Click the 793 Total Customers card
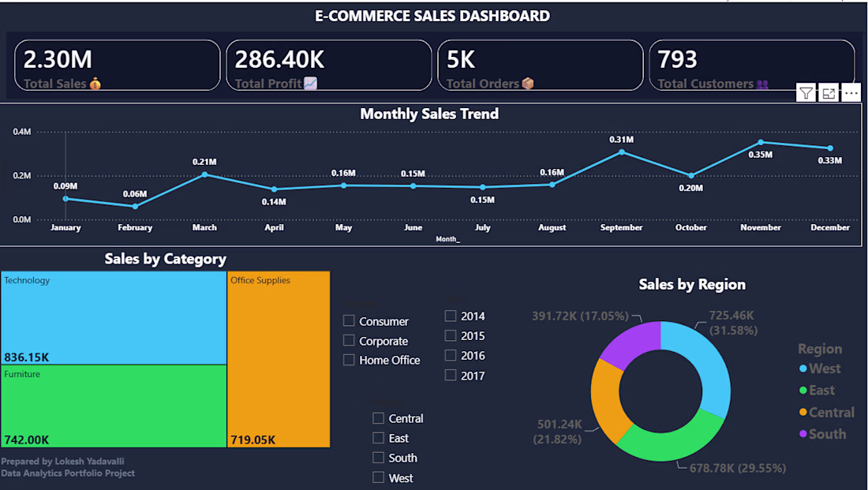The height and width of the screenshot is (490, 868). click(x=752, y=65)
